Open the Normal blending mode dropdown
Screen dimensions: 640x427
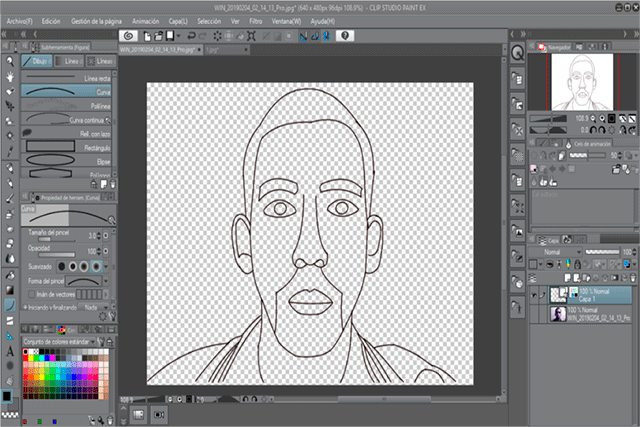555,252
